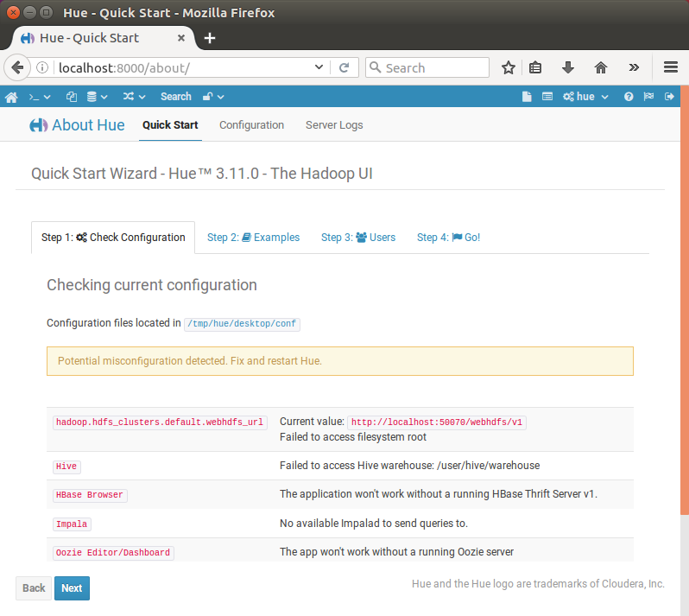
Task: Click the Back wizard button
Action: pos(34,588)
